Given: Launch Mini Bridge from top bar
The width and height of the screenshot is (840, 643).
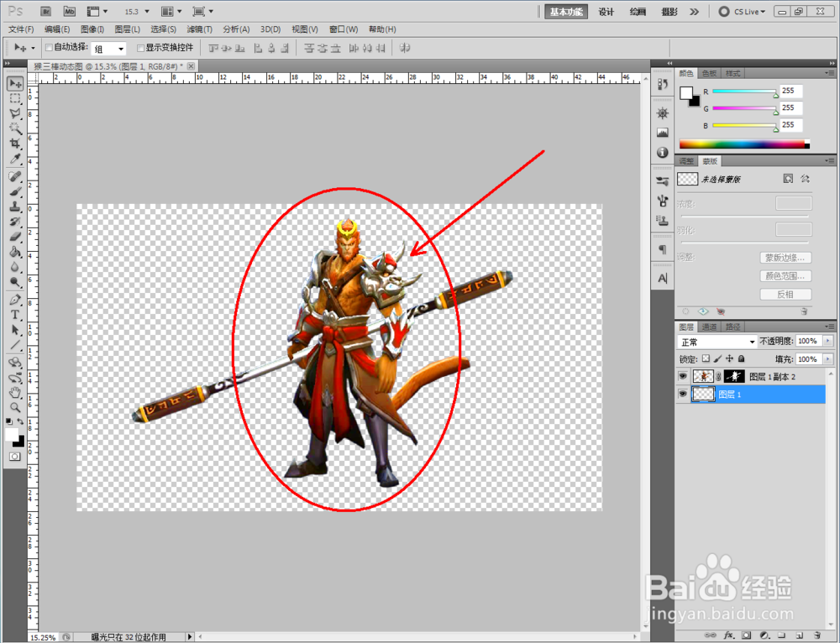Looking at the screenshot, I should pyautogui.click(x=69, y=11).
